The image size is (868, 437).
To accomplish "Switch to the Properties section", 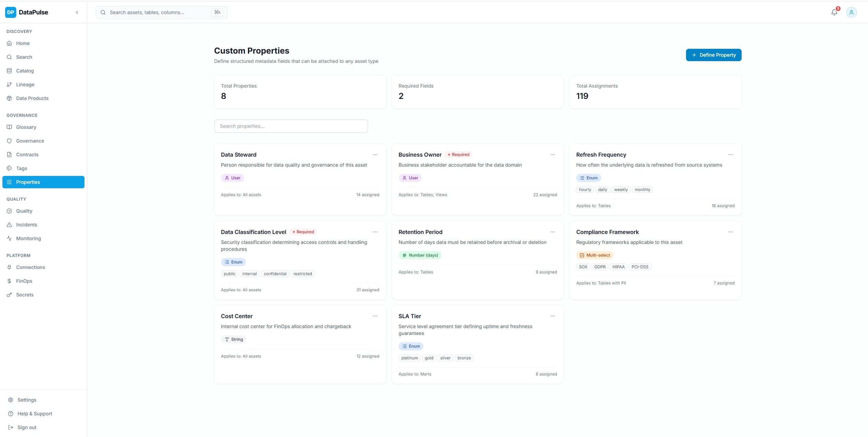I will [28, 182].
